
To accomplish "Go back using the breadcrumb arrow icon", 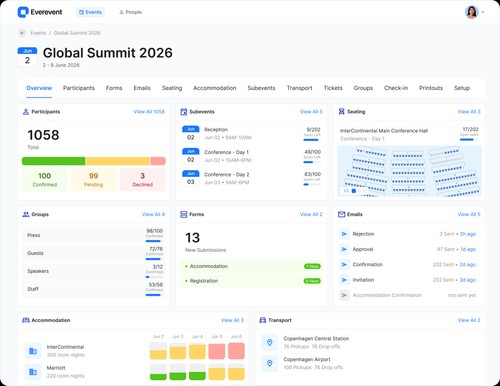I will pos(22,33).
